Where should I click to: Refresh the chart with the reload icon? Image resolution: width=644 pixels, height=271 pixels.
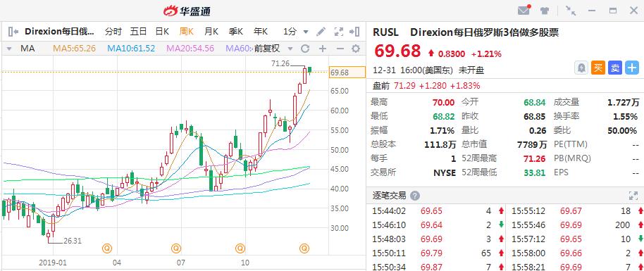305,49
